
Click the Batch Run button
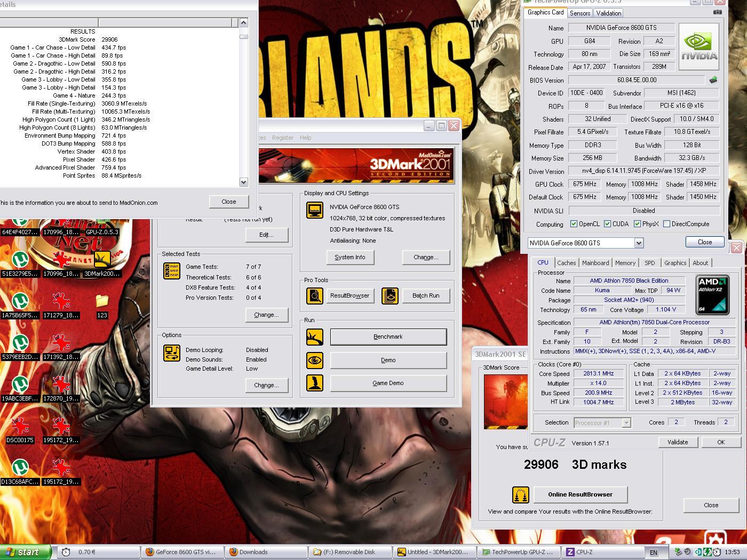point(426,295)
